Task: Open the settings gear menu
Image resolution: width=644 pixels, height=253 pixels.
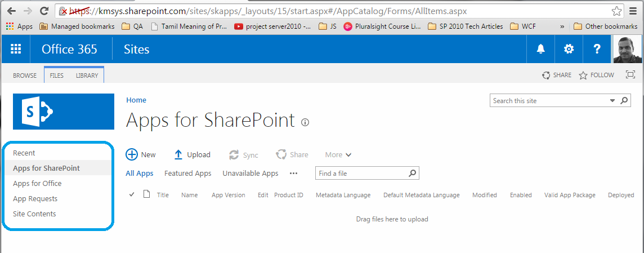Action: point(569,50)
